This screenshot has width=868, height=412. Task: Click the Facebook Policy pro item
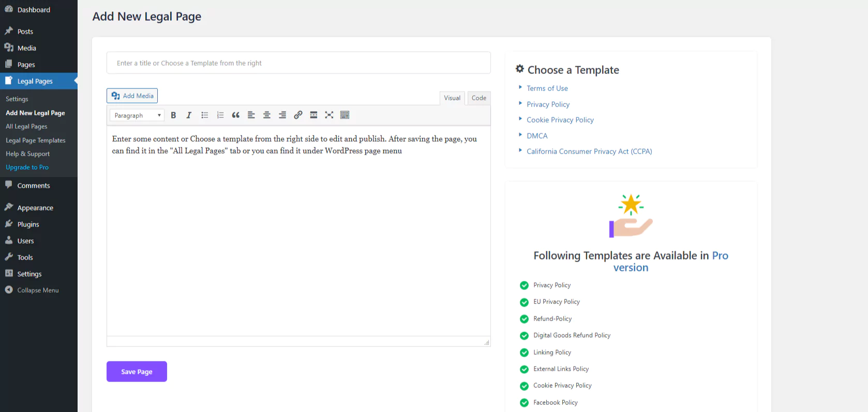tap(555, 403)
